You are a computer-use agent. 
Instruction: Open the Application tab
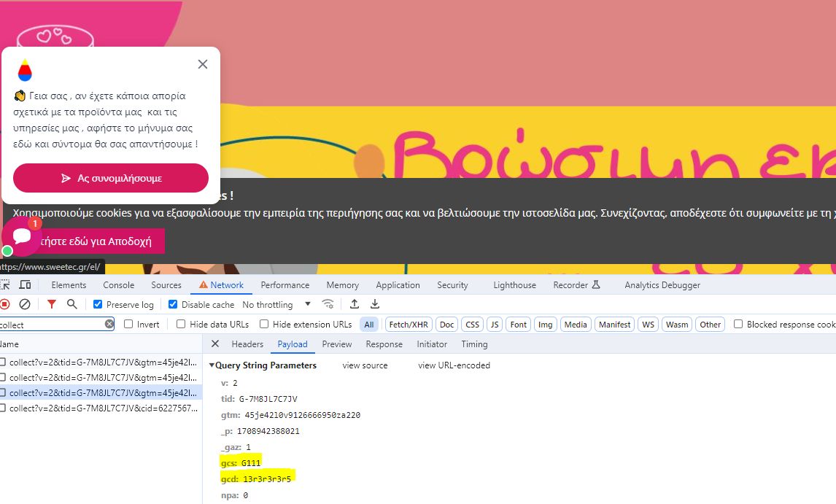pyautogui.click(x=398, y=284)
